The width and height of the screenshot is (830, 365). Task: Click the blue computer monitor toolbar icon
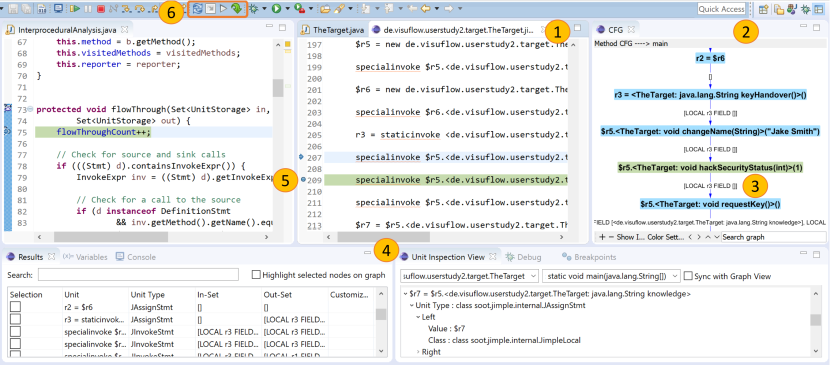pos(58,9)
